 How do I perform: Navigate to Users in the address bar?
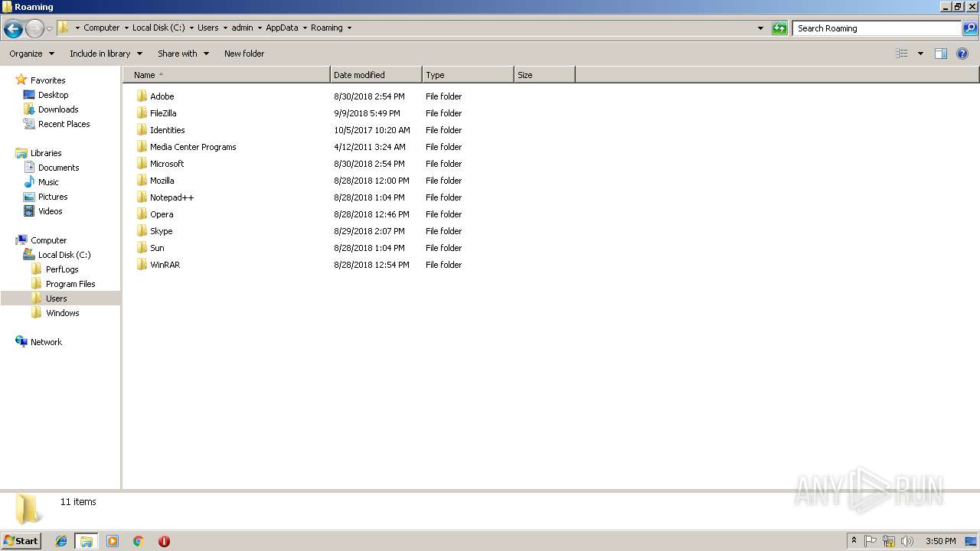pyautogui.click(x=208, y=28)
